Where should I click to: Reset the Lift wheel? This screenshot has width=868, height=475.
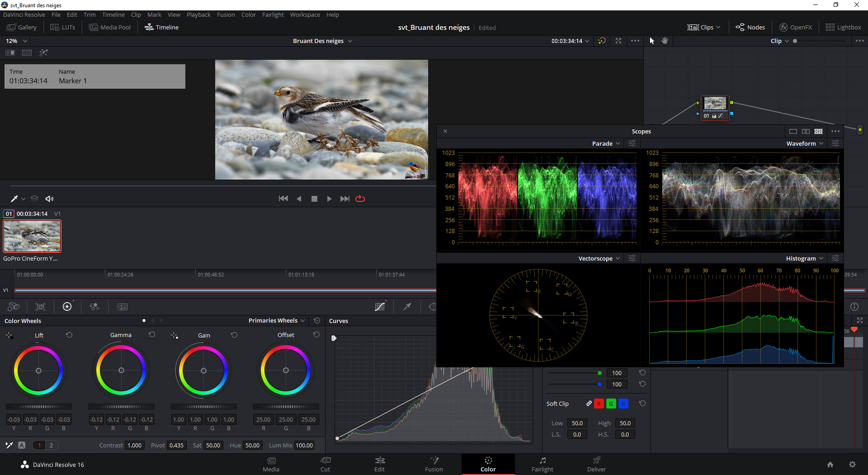[69, 335]
